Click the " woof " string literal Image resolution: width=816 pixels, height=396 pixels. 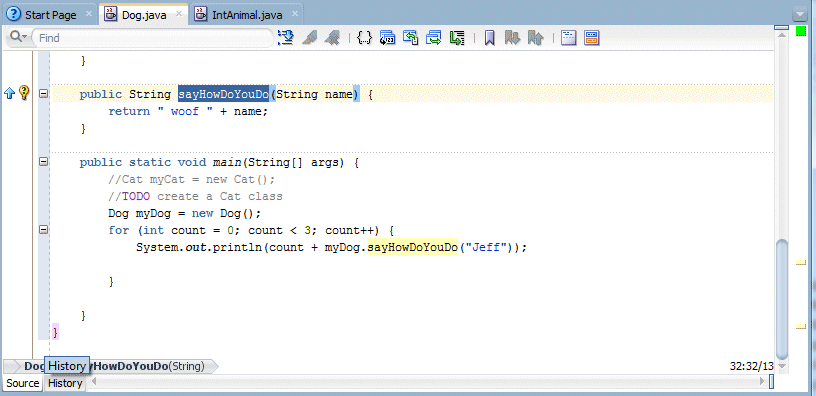(x=185, y=111)
